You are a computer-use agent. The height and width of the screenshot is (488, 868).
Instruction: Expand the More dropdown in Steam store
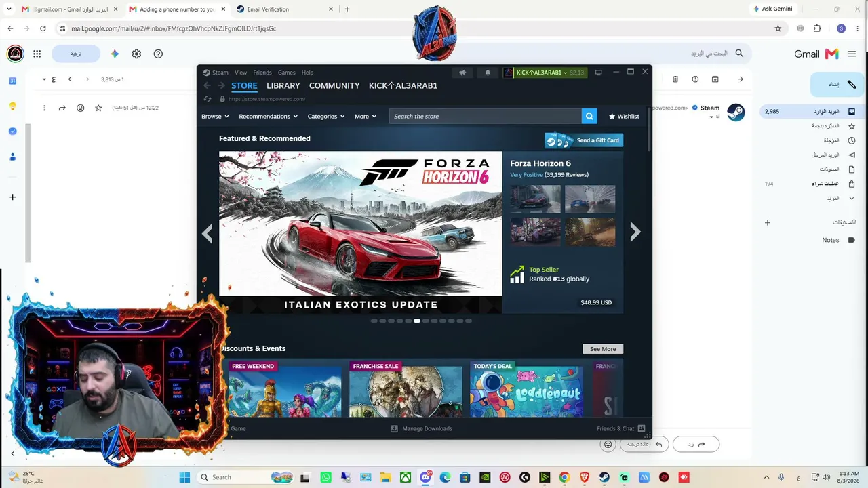(366, 116)
